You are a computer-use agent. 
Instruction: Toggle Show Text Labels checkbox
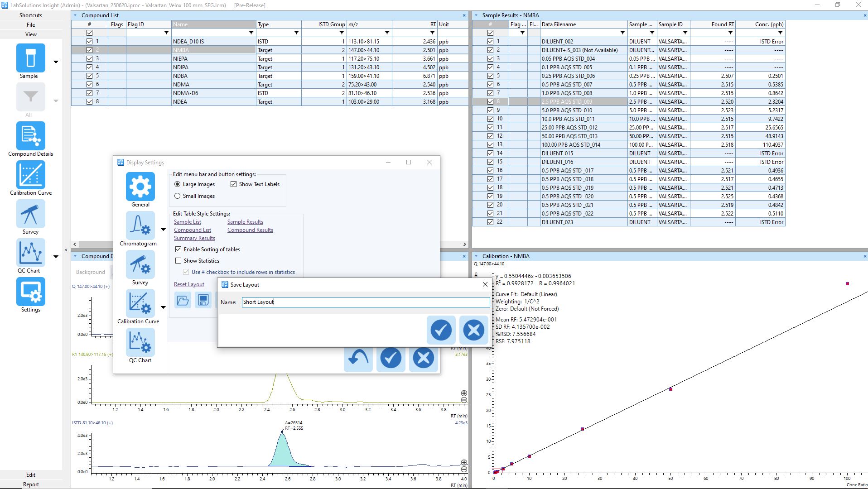click(234, 184)
